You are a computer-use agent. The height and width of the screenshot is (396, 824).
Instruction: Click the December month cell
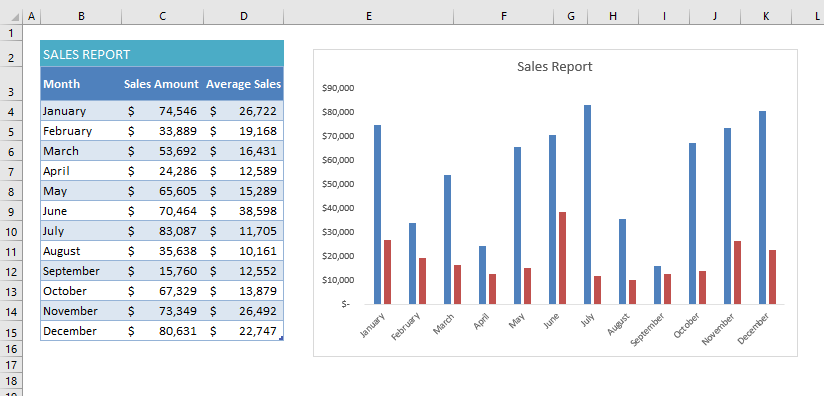click(81, 331)
